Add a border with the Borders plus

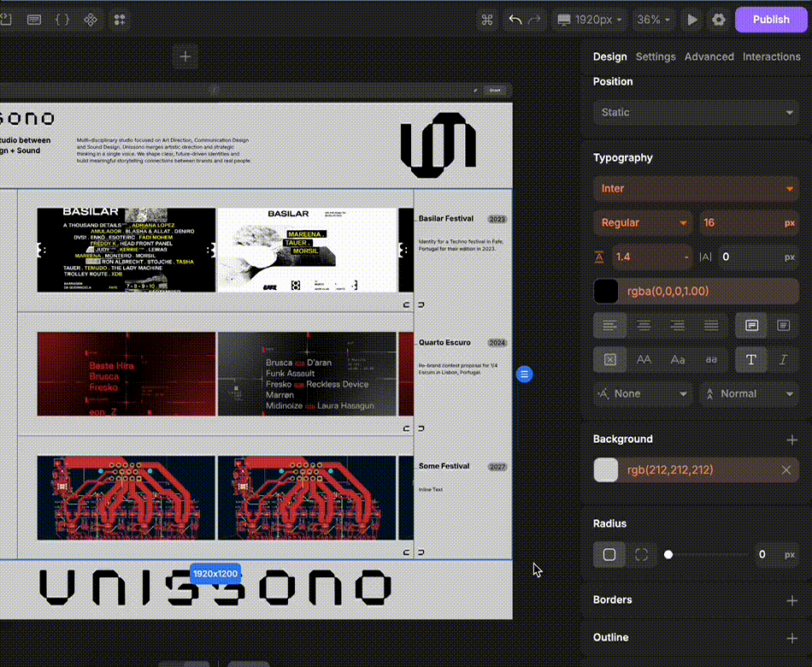coord(791,599)
